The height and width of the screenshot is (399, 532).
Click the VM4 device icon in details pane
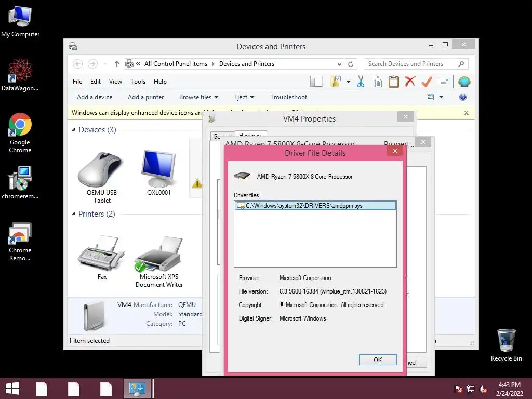point(94,316)
